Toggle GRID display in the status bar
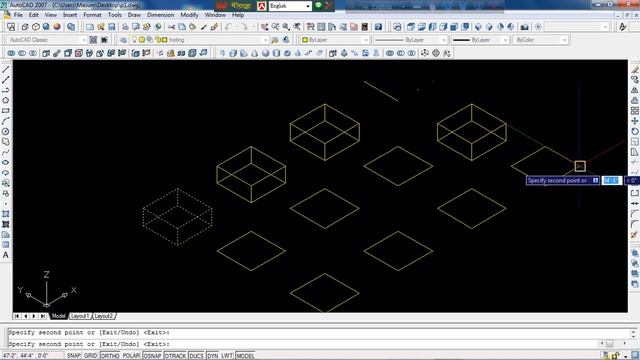Image resolution: width=640 pixels, height=360 pixels. tap(91, 356)
